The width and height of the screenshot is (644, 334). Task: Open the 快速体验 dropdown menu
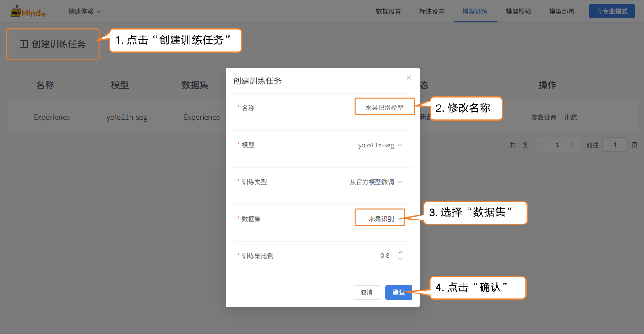point(84,11)
